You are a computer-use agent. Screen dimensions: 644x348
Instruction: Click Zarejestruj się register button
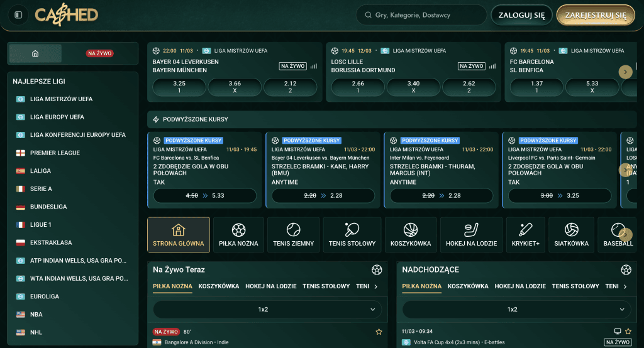point(596,15)
